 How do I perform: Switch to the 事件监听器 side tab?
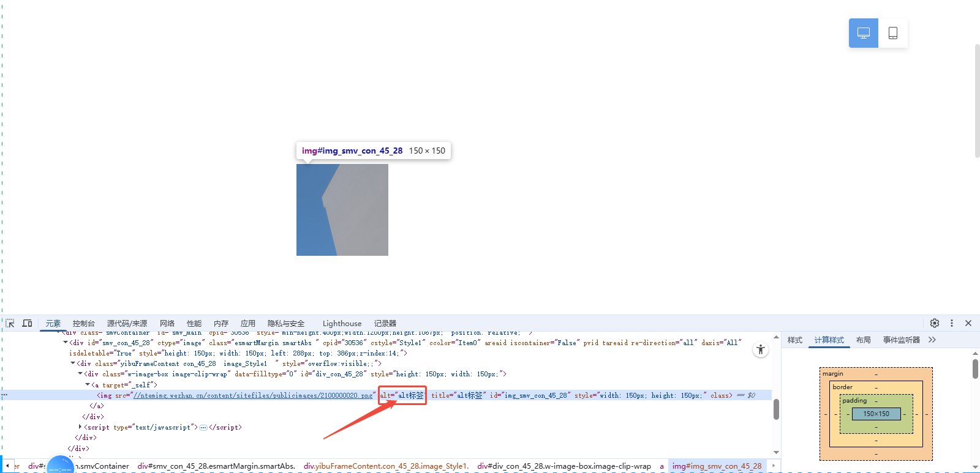(x=902, y=340)
